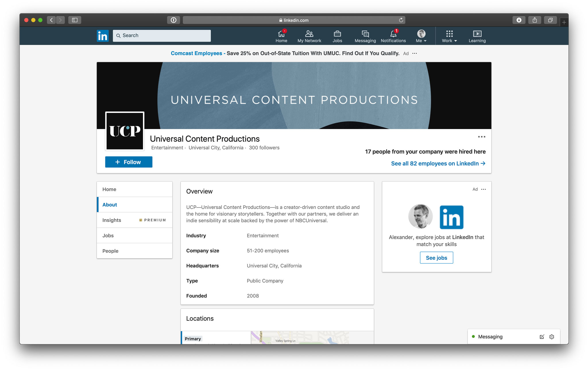
Task: Click the Universal Content Productions banner image
Action: point(294,95)
